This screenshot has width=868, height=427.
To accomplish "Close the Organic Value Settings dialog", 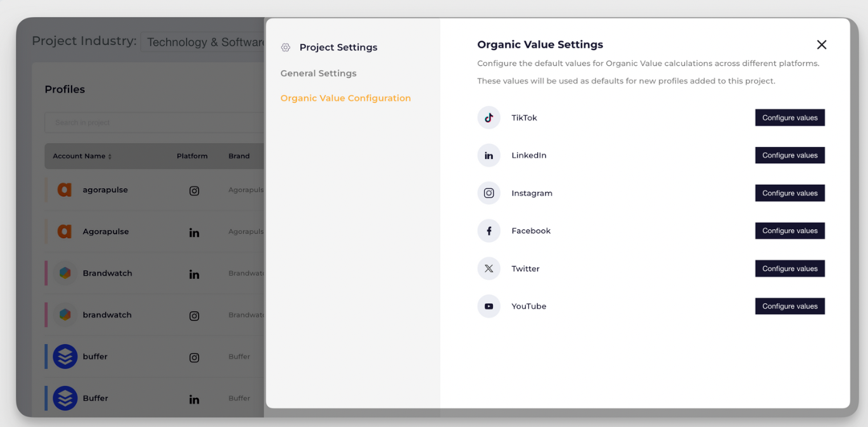I will coord(821,45).
